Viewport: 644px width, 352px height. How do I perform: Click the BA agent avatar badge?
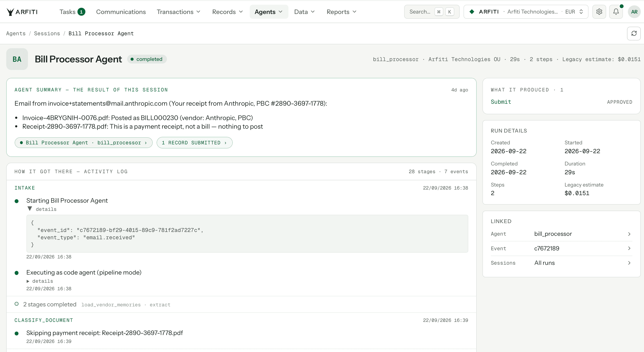[x=17, y=59]
